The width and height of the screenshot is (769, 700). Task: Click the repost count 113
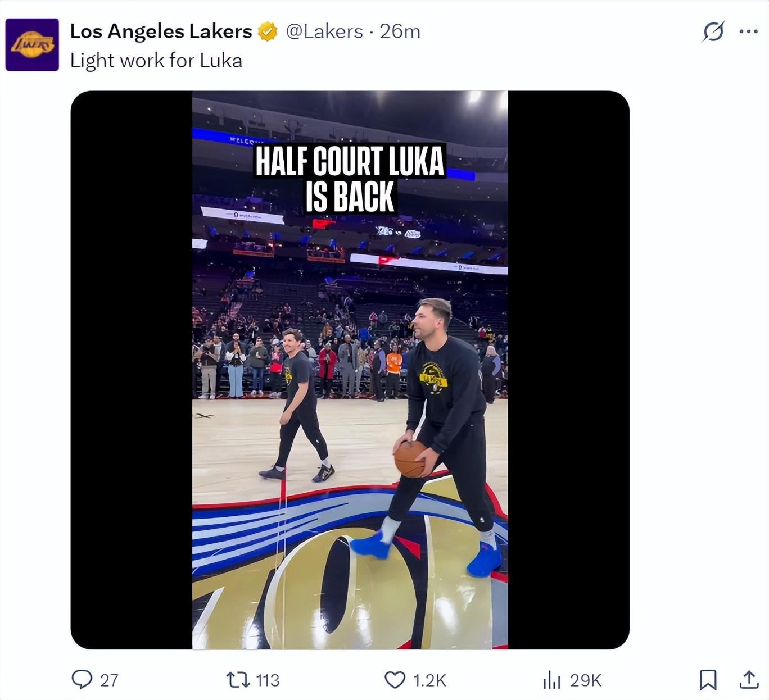point(268,680)
